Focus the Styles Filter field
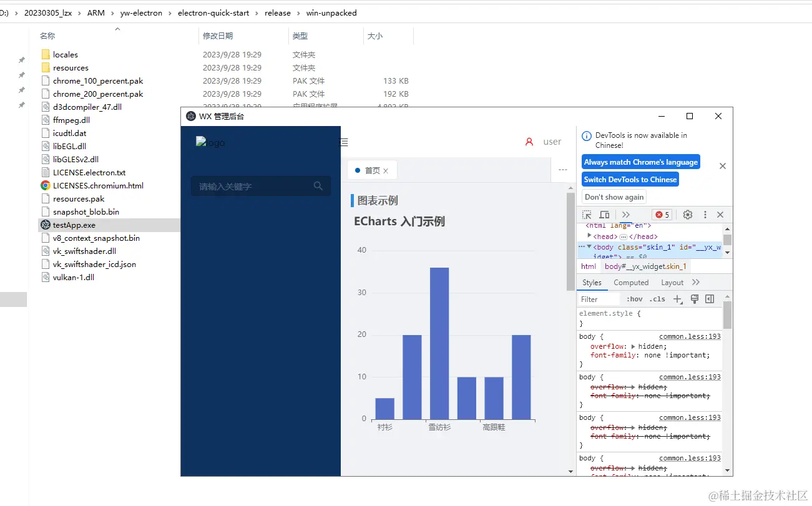This screenshot has width=812, height=506. [x=599, y=299]
